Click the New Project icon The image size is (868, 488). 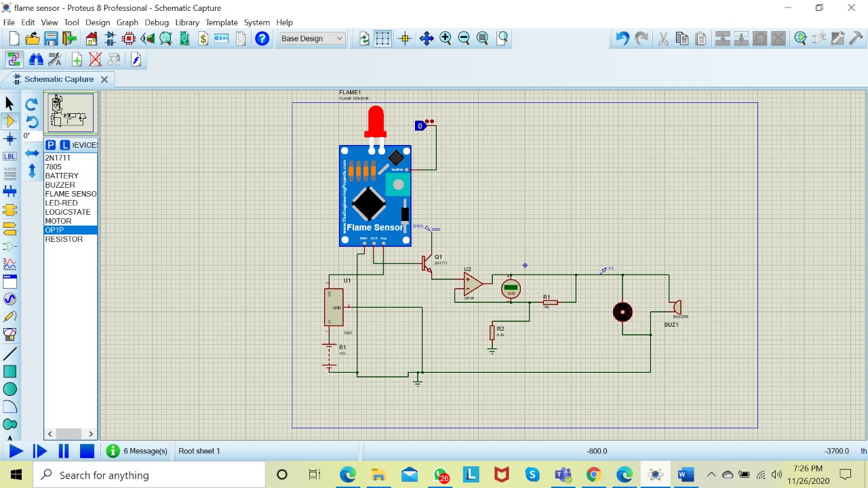[x=14, y=39]
